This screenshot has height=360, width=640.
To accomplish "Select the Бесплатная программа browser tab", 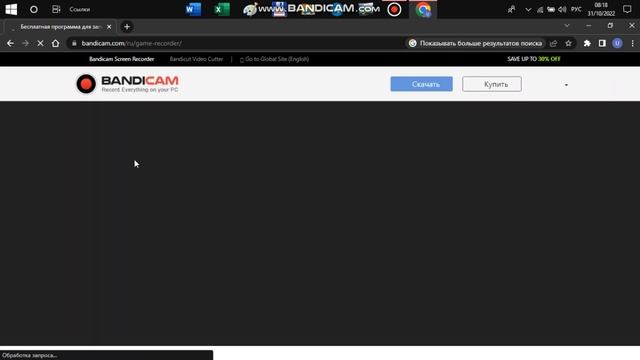I will 60,27.
